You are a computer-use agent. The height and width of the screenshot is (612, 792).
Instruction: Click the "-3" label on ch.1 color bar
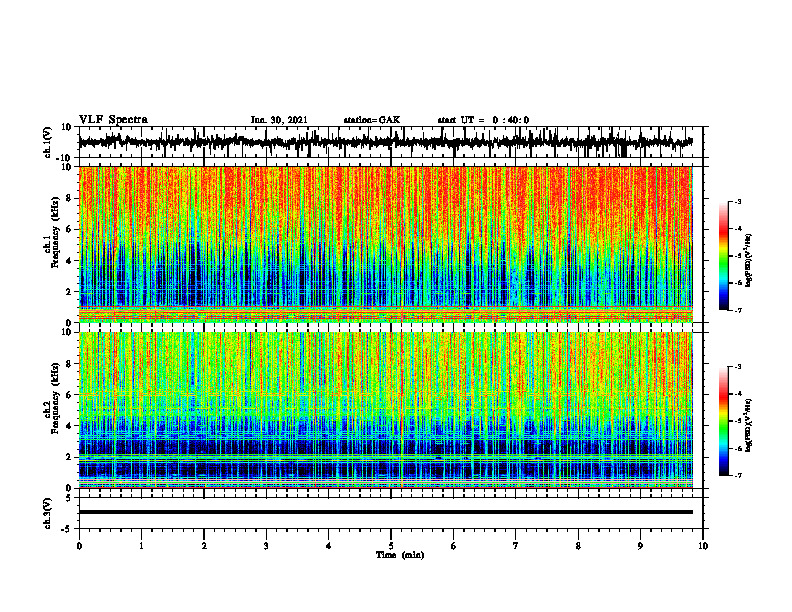[737, 201]
